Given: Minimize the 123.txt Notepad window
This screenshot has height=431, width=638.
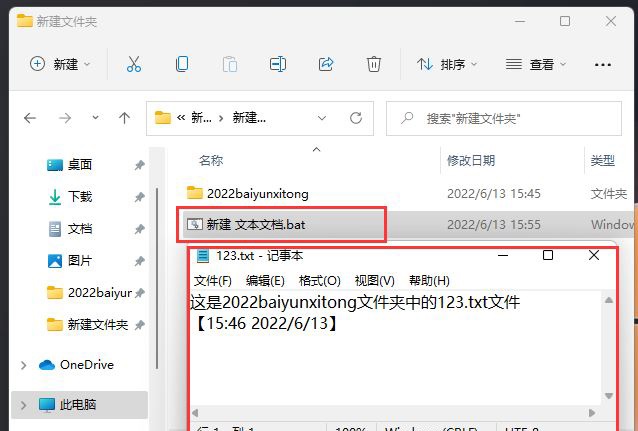Looking at the screenshot, I should pos(503,256).
